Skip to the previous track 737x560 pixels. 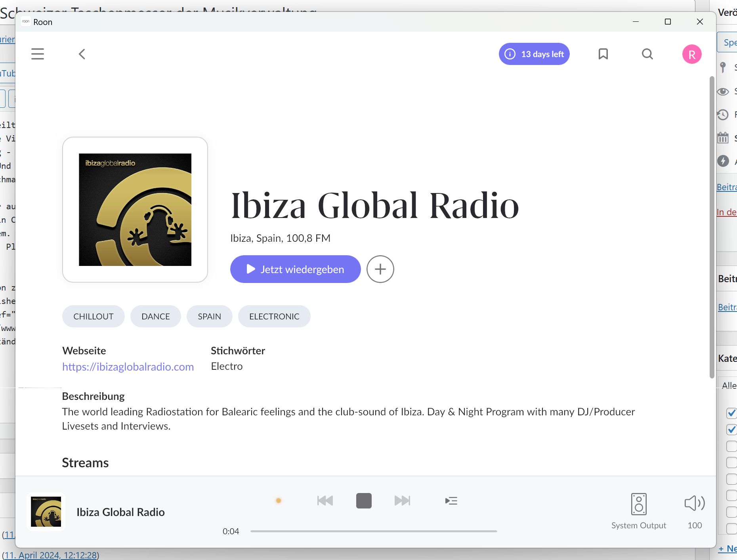click(325, 501)
